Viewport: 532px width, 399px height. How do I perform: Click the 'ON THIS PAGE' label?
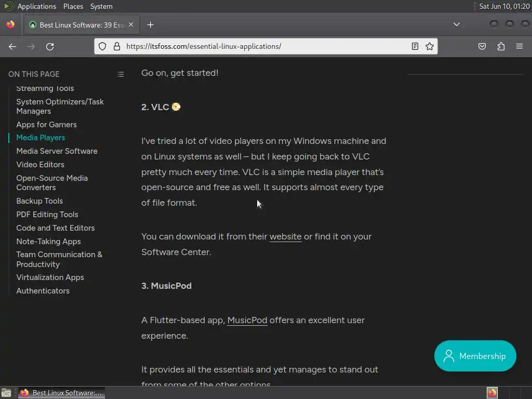[x=34, y=74]
